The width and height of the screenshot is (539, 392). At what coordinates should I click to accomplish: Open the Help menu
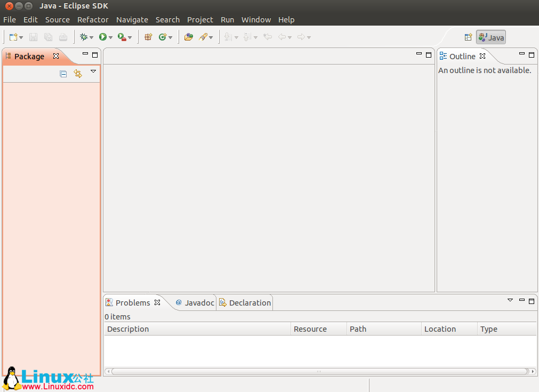click(x=286, y=20)
